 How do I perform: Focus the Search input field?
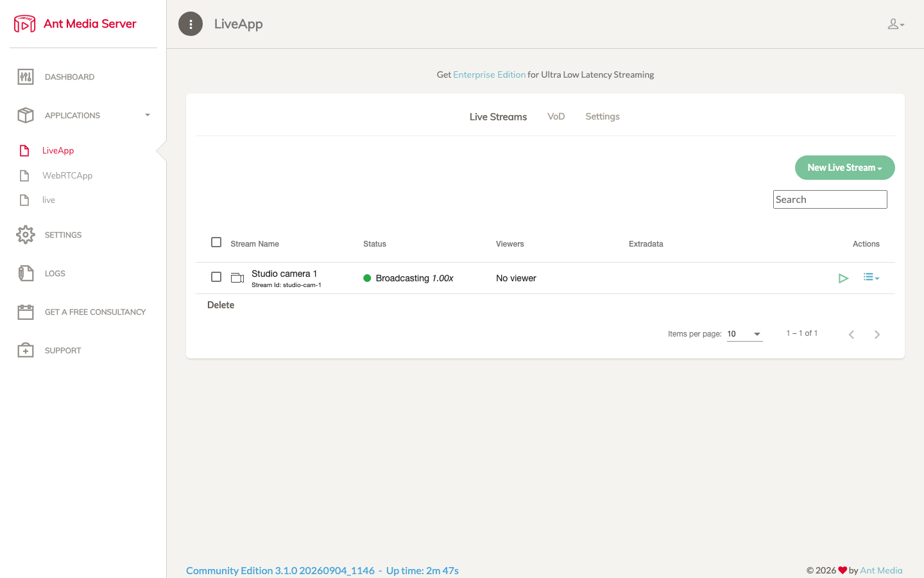click(830, 200)
